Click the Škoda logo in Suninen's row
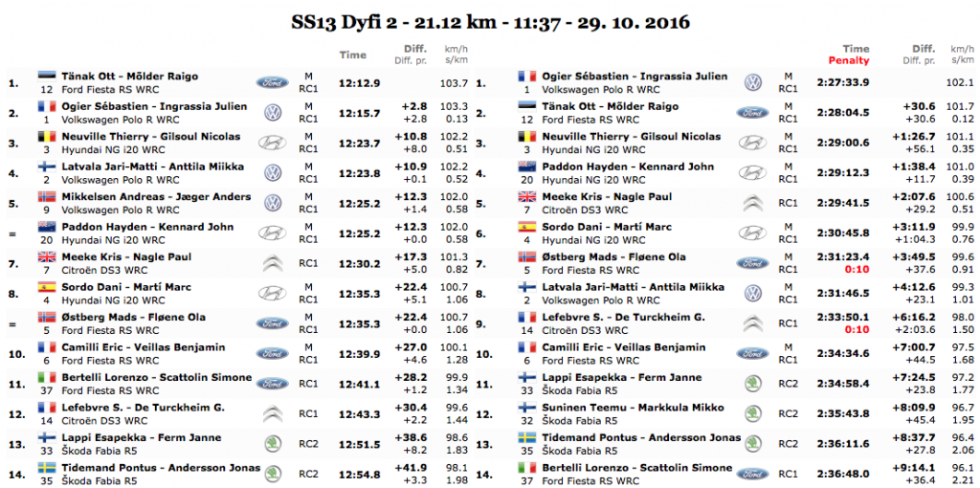The height and width of the screenshot is (488, 980). pos(753,414)
